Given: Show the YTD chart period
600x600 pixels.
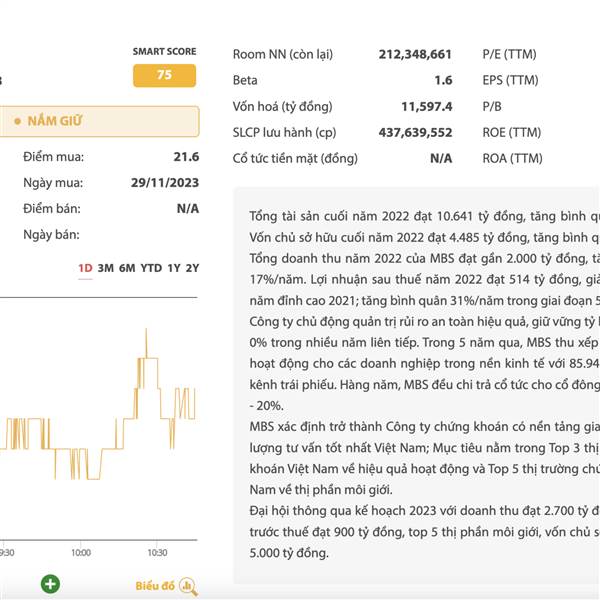Looking at the screenshot, I should click(151, 268).
